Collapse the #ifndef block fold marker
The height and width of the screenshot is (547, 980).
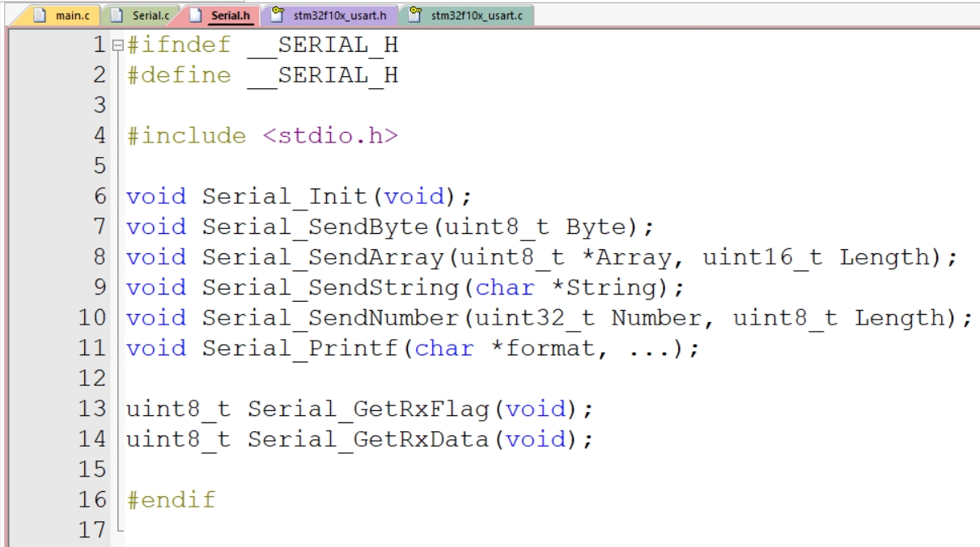pos(118,47)
